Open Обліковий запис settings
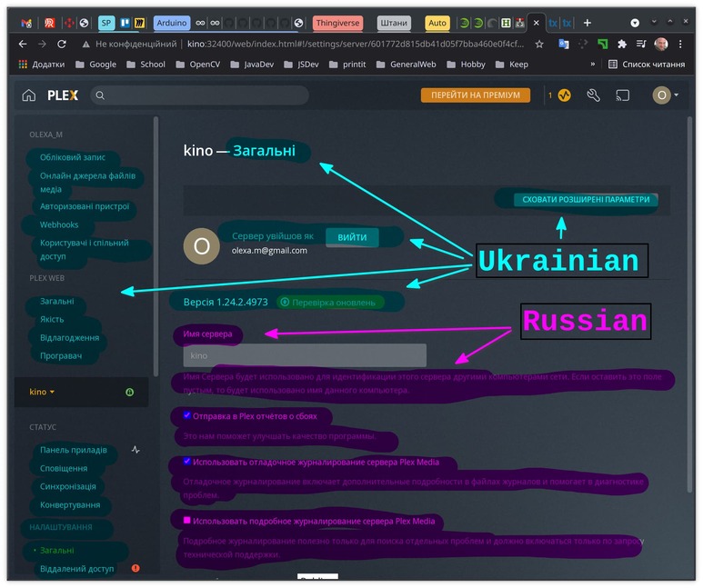Image resolution: width=703 pixels, height=588 pixels. (x=73, y=157)
